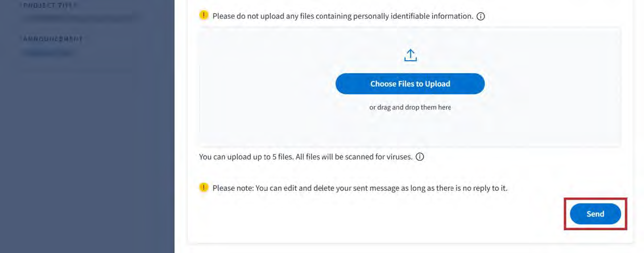Image resolution: width=644 pixels, height=253 pixels.
Task: Click the upload arrow icon
Action: tap(410, 55)
